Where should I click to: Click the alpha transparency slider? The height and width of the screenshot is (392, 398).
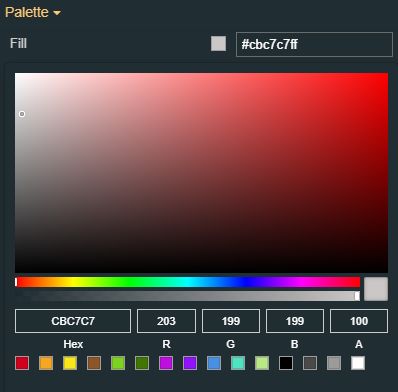click(x=187, y=296)
